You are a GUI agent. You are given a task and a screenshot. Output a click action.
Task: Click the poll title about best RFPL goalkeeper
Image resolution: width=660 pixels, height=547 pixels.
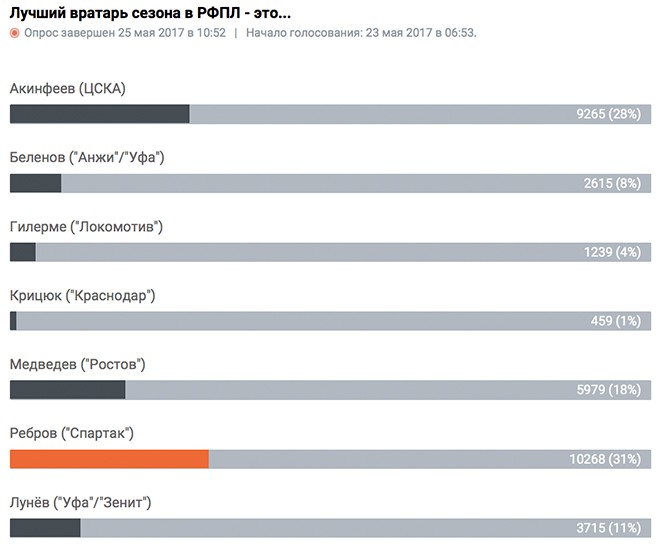click(x=150, y=11)
